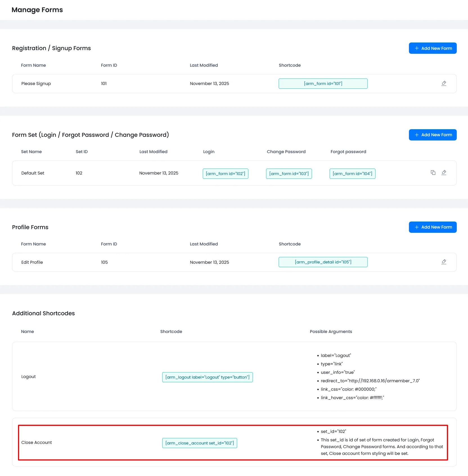Click the Manage Forms page heading

coord(37,10)
